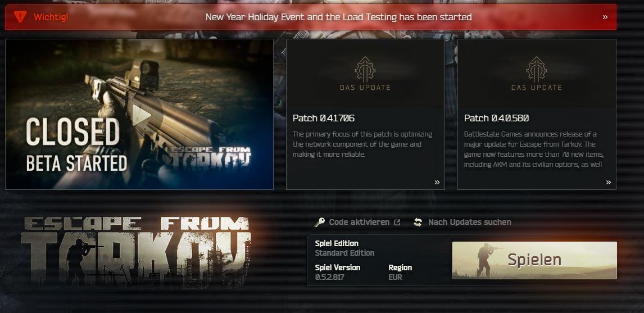Click the update emblem on Patch 0.4.0.580
The width and height of the screenshot is (644, 313).
click(537, 69)
